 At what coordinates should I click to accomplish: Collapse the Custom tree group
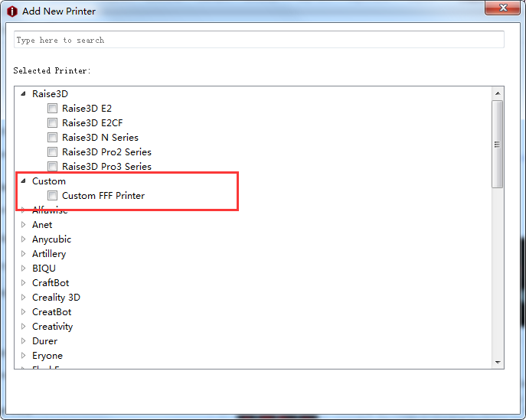click(x=23, y=181)
